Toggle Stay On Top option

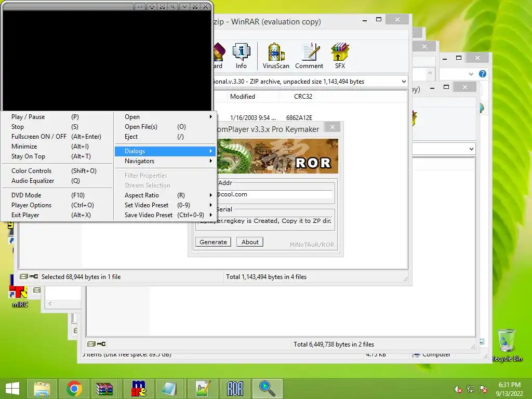(57, 156)
